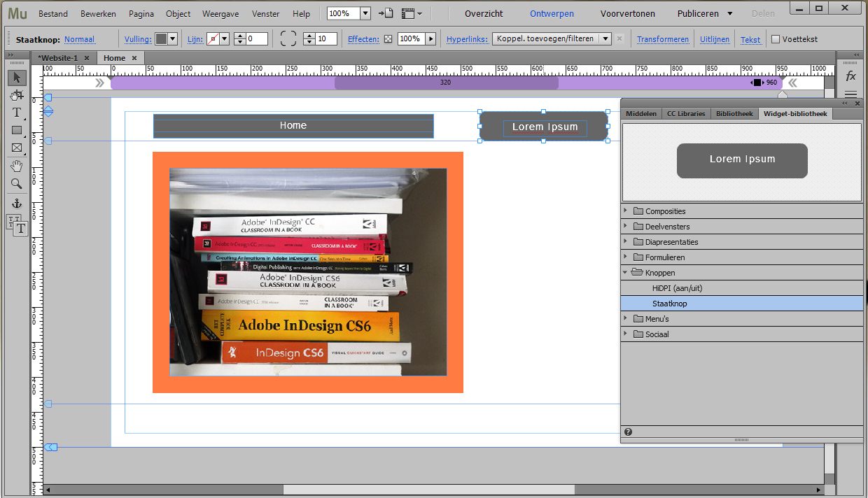The height and width of the screenshot is (498, 868).
Task: Click the Normaal state link
Action: (x=80, y=39)
